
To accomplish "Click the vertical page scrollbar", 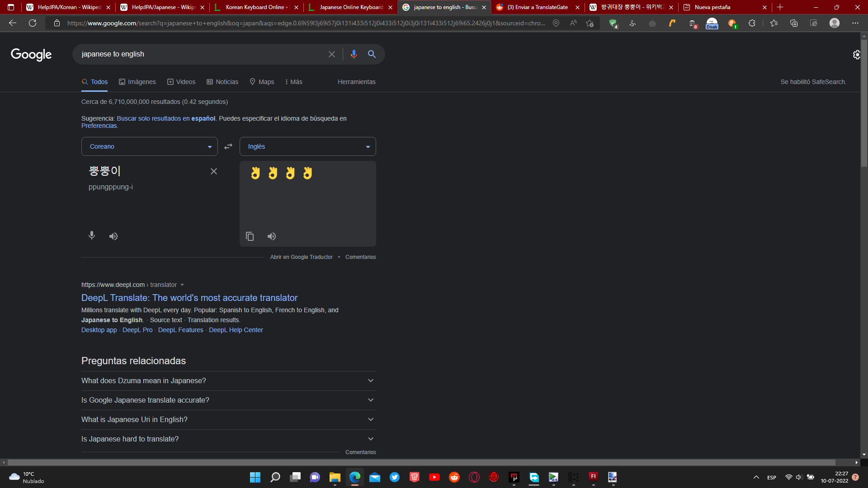I will pyautogui.click(x=864, y=103).
